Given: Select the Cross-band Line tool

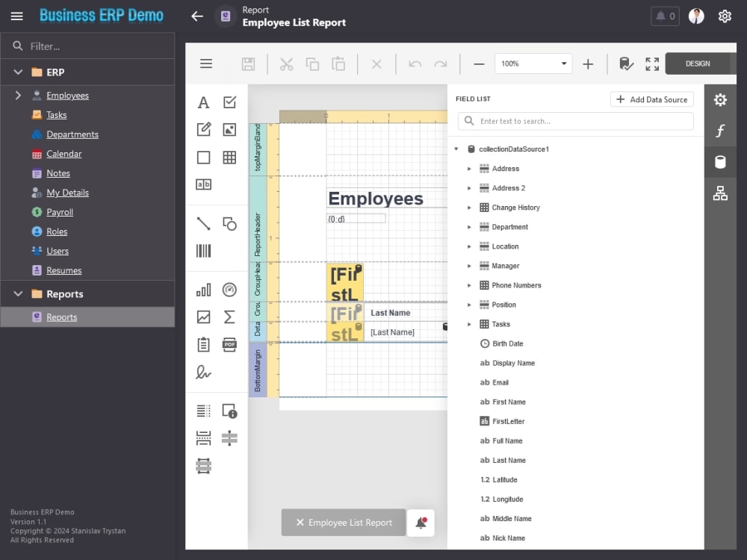Looking at the screenshot, I should point(229,438).
